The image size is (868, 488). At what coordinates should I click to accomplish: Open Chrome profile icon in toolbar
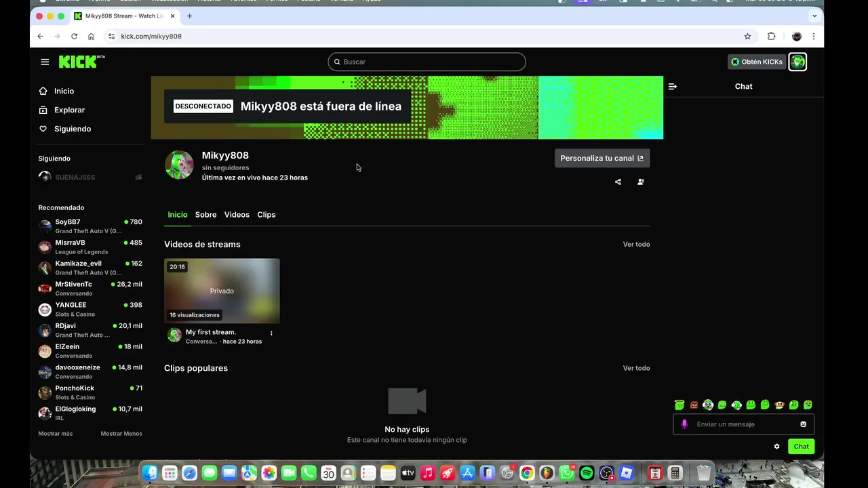coord(797,36)
